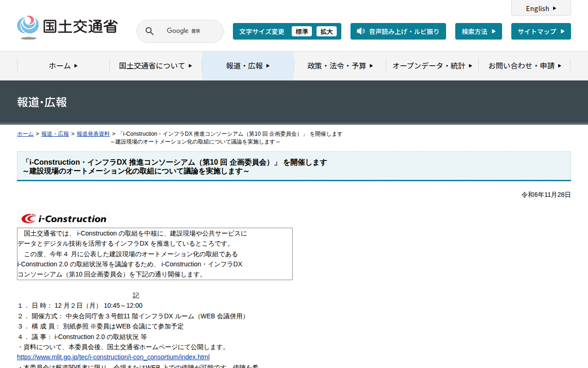Open the オープンデータ・統計 menu
The image size is (588, 368).
[432, 66]
